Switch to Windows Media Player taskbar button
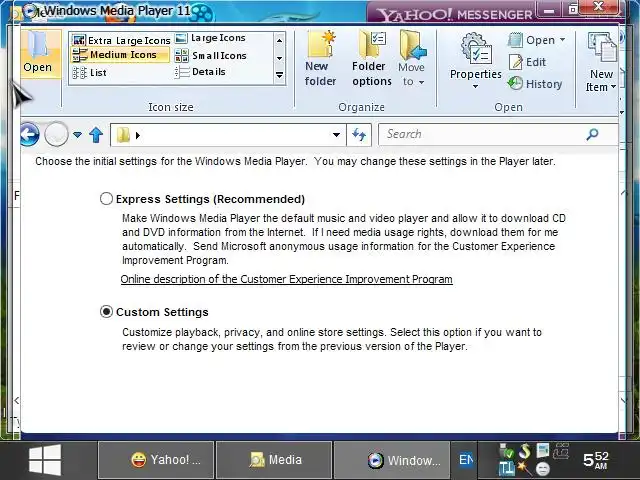The height and width of the screenshot is (480, 640). click(x=392, y=460)
